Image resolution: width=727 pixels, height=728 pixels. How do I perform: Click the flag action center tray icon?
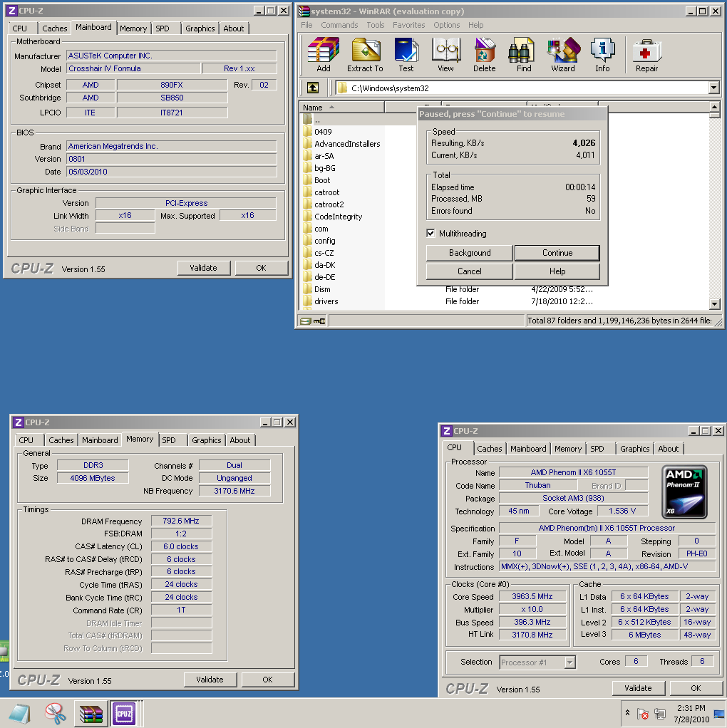point(643,714)
